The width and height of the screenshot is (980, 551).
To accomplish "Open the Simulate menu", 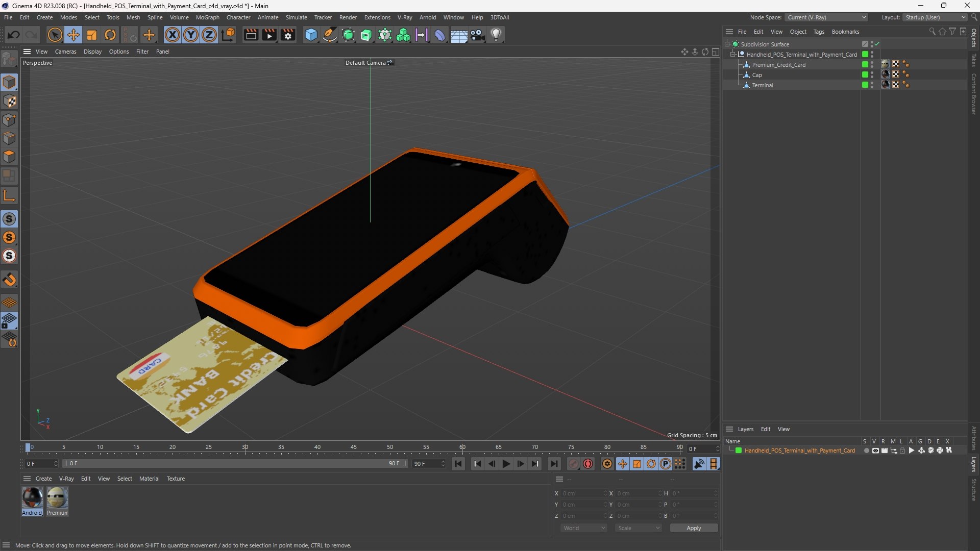I will 296,17.
